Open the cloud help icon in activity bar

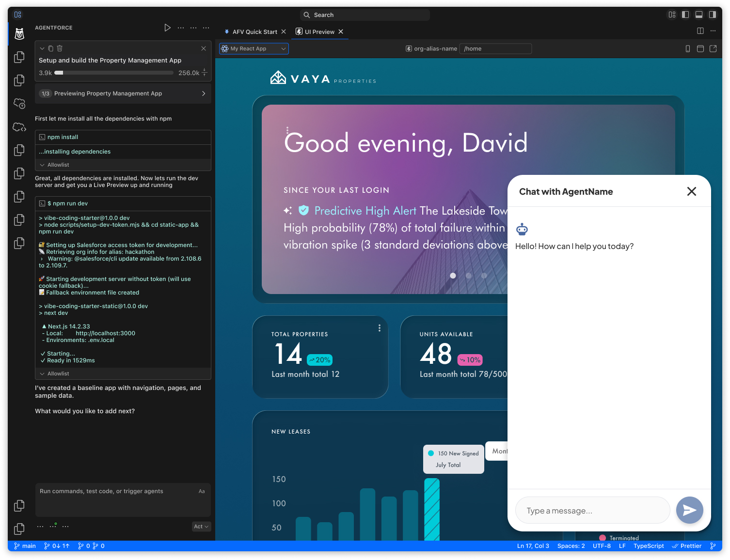click(x=19, y=103)
